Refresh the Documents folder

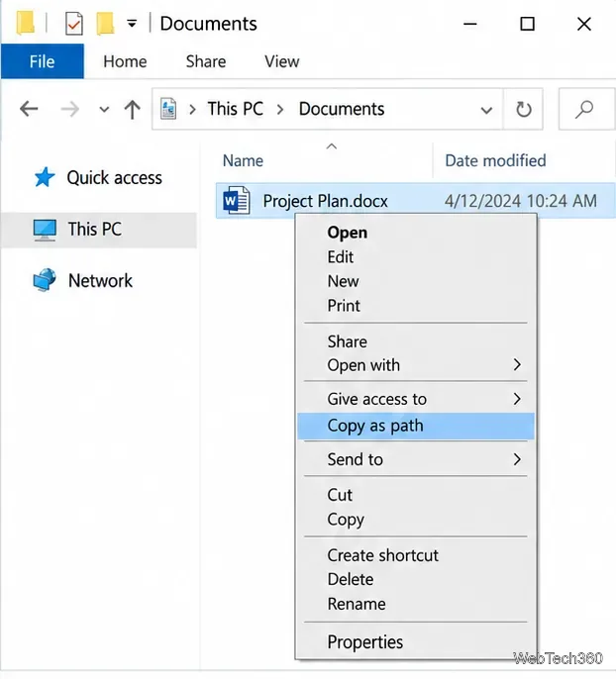pyautogui.click(x=523, y=109)
